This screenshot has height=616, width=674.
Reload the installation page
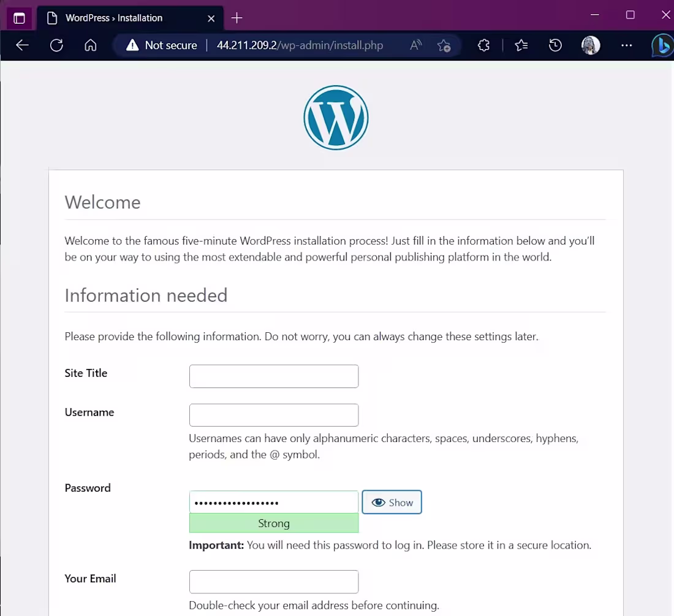point(56,45)
